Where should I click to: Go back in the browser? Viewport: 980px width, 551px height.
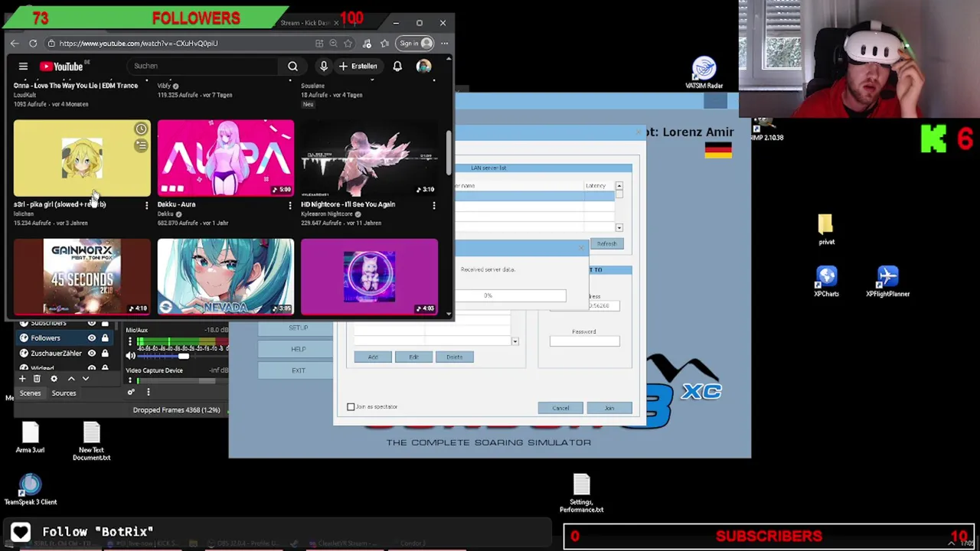click(x=15, y=44)
